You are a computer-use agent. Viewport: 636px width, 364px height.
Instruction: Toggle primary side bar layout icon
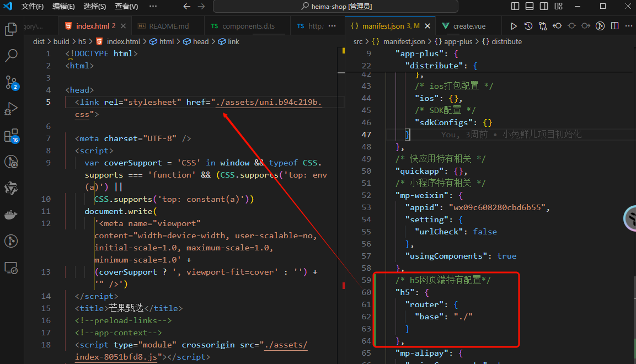click(x=515, y=6)
